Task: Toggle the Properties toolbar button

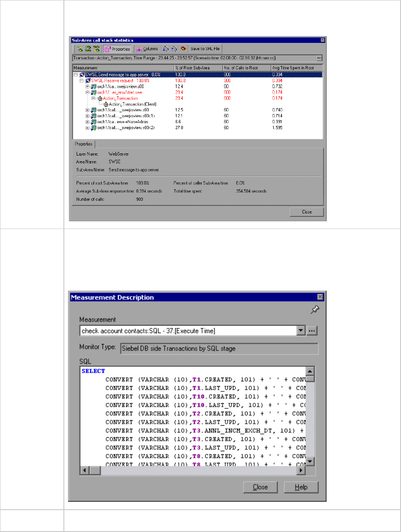Action: [x=117, y=49]
